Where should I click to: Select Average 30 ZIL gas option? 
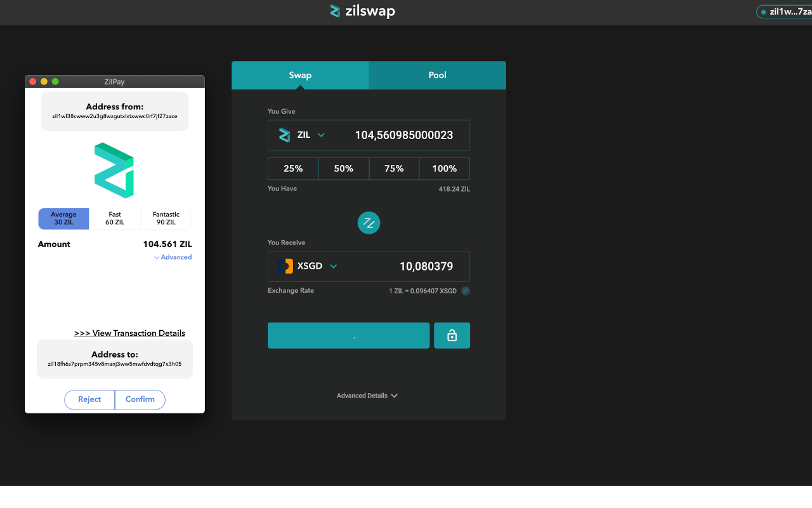point(63,218)
